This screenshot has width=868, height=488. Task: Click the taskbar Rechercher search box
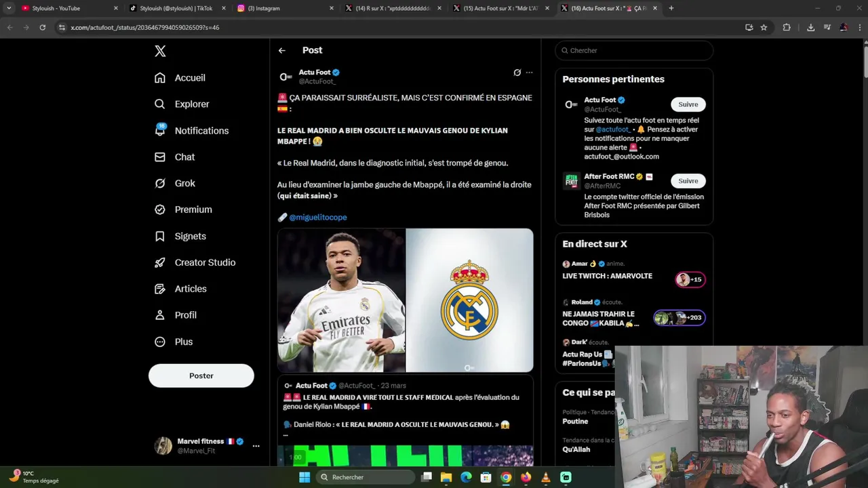point(366,477)
